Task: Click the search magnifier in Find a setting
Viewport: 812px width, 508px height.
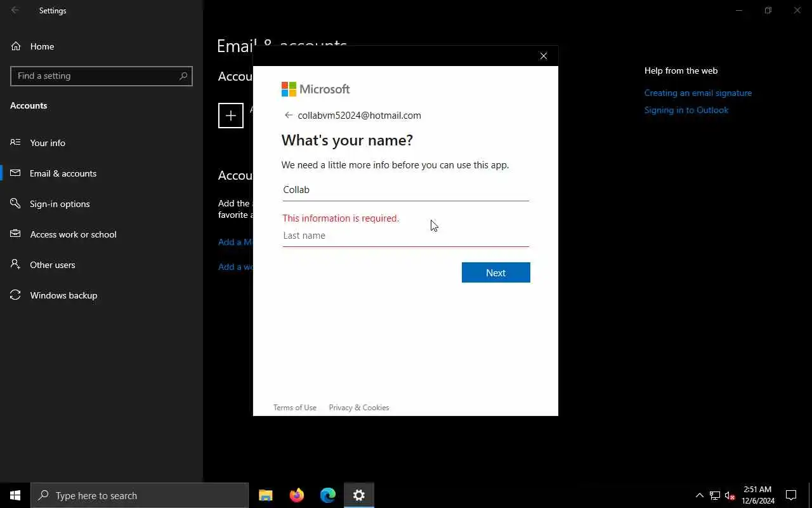Action: [x=183, y=76]
